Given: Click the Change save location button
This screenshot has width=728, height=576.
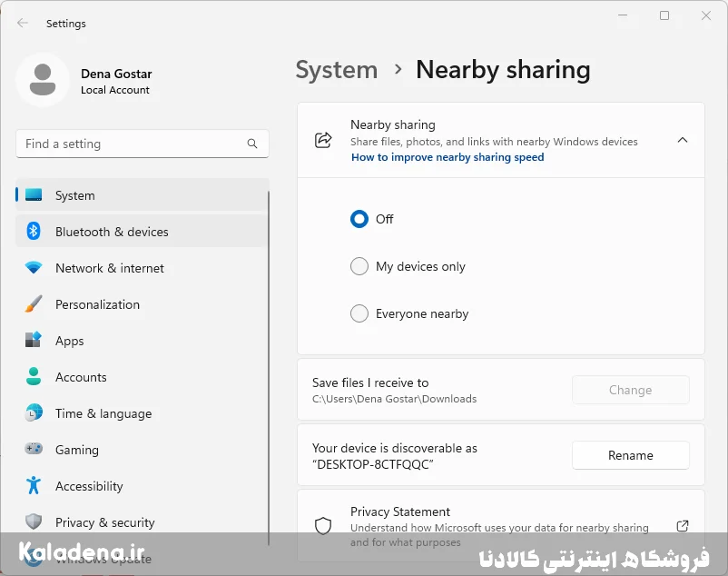Looking at the screenshot, I should [631, 390].
